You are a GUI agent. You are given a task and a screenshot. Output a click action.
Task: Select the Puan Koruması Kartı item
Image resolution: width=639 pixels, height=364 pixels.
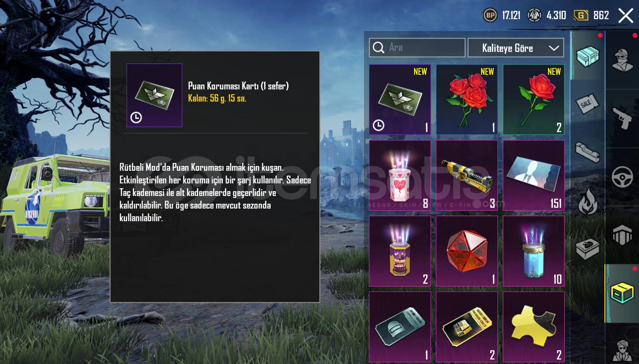tap(400, 100)
